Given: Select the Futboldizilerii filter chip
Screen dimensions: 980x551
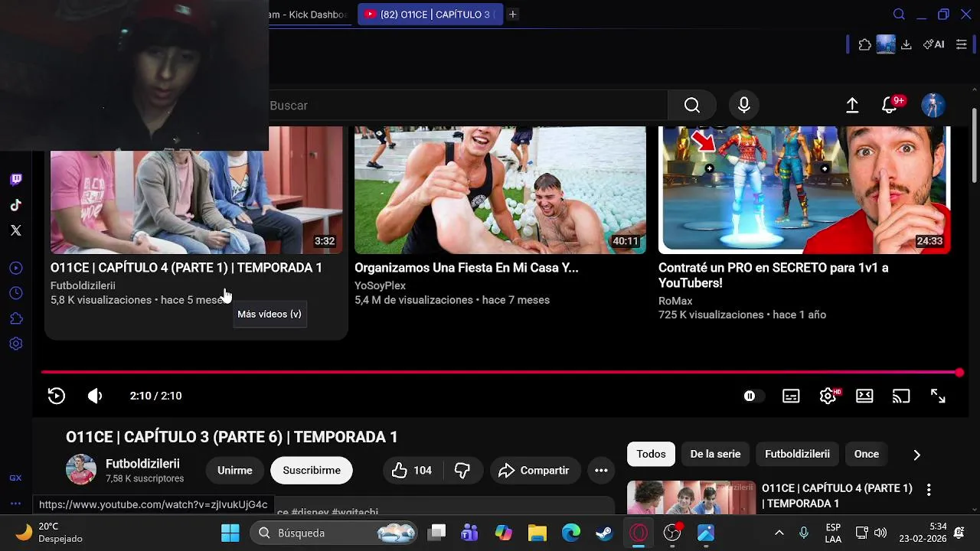Looking at the screenshot, I should [797, 454].
